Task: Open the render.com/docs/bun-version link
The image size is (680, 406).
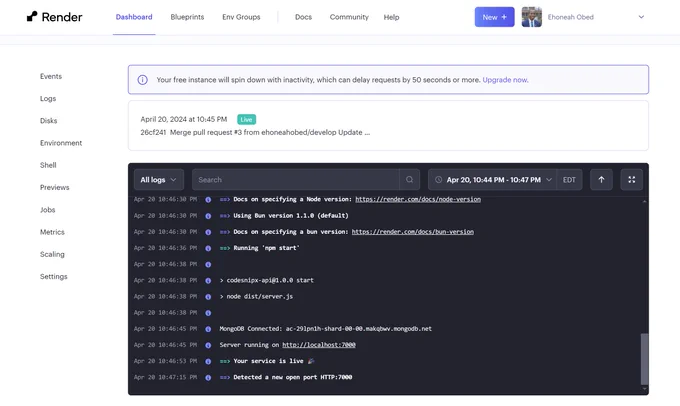Action: 412,232
